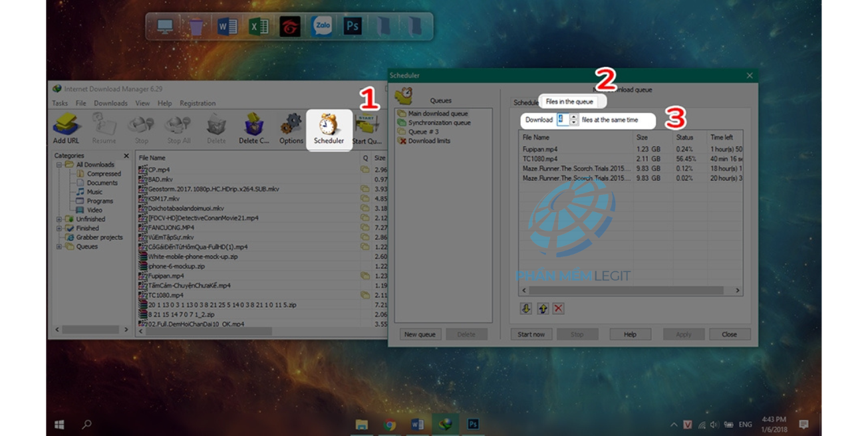Open the computer icon in the top dock
868x436 pixels.
[x=165, y=27]
